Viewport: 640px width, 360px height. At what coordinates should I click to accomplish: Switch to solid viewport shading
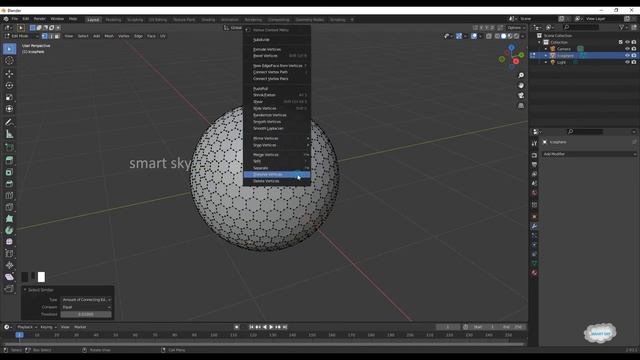pos(504,36)
